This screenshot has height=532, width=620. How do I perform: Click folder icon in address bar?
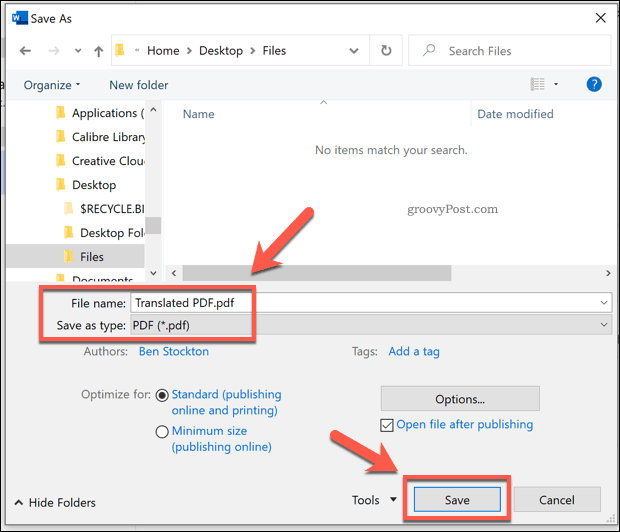coord(120,50)
